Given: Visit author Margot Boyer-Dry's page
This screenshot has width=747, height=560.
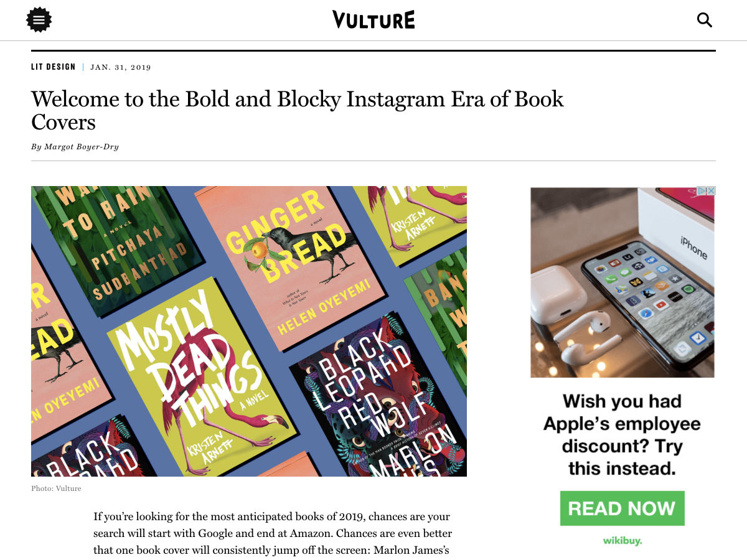Looking at the screenshot, I should (81, 147).
